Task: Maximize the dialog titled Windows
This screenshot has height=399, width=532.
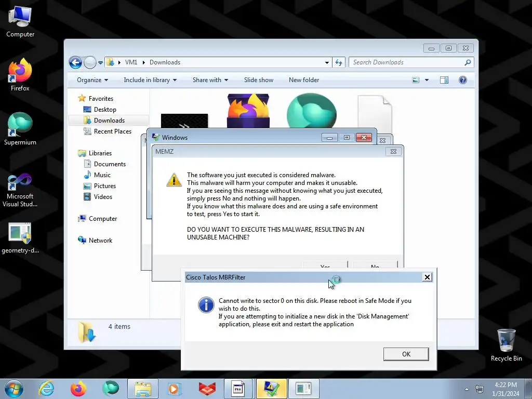Action: [347, 137]
